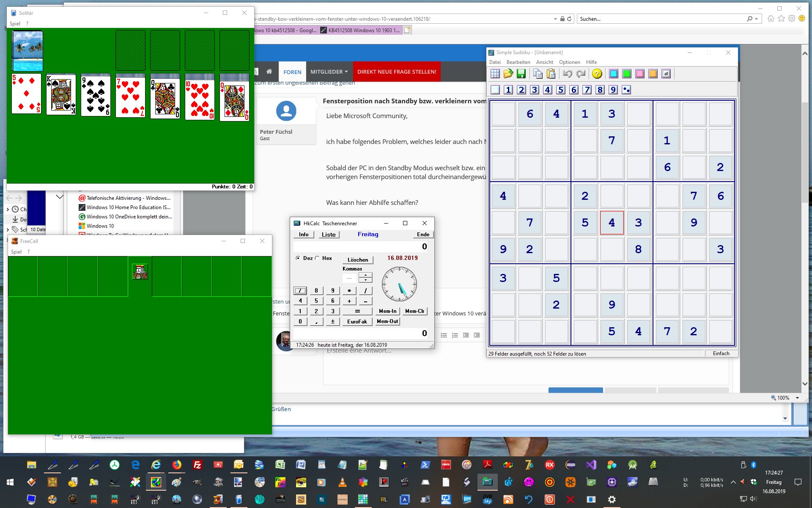
Task: Toggle number 1 selector in Sudoku toolbar
Action: coord(508,90)
